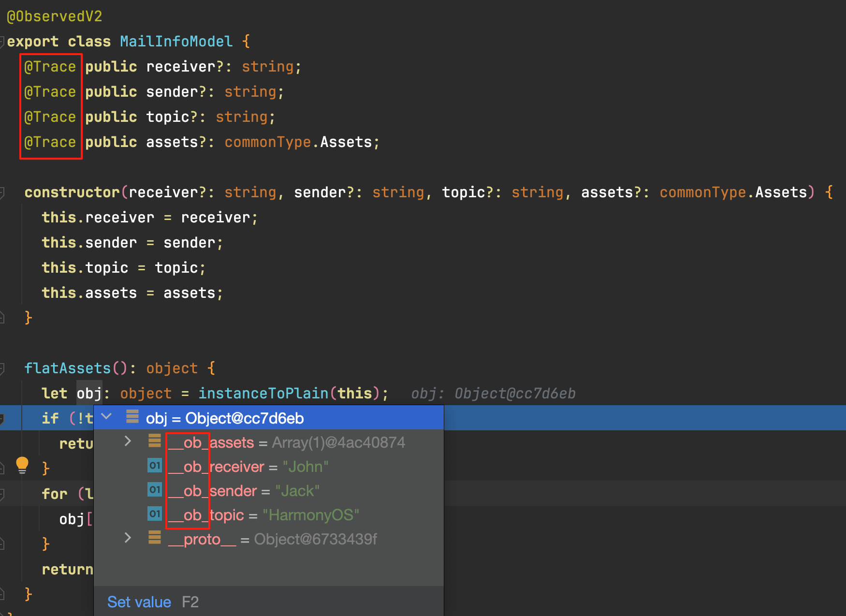The height and width of the screenshot is (616, 846).
Task: Click the object icon next to __proto__
Action: coord(155,538)
